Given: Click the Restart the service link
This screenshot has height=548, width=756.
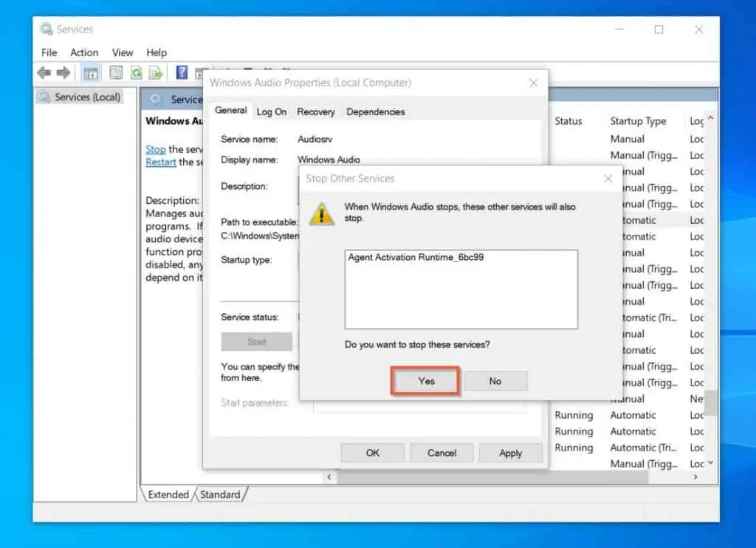Looking at the screenshot, I should tap(160, 162).
